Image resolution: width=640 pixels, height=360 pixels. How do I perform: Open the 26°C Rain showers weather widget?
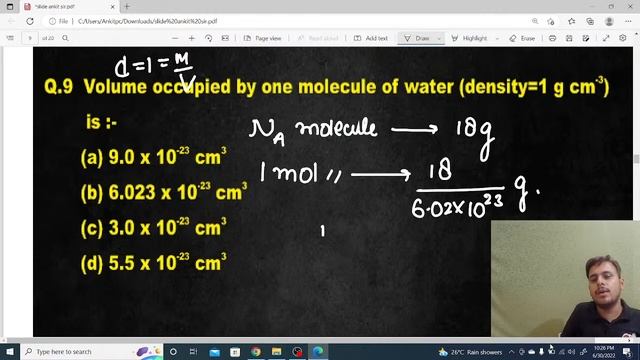pos(470,352)
